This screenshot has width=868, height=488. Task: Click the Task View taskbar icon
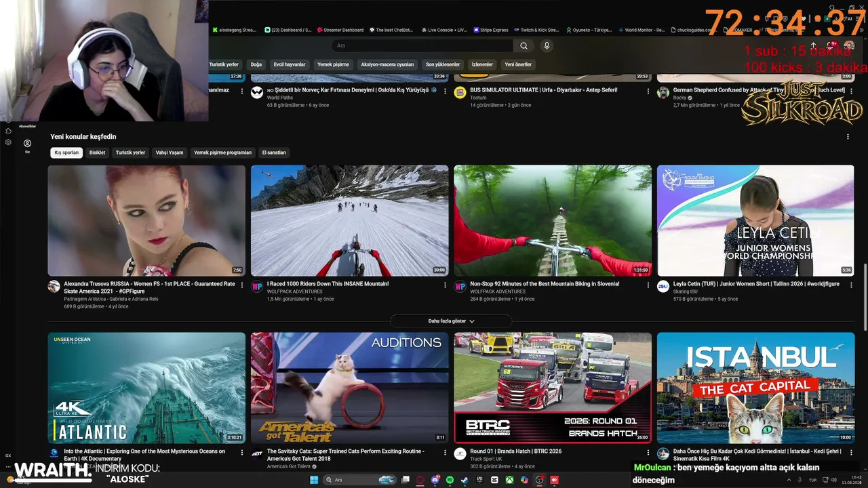click(x=406, y=480)
